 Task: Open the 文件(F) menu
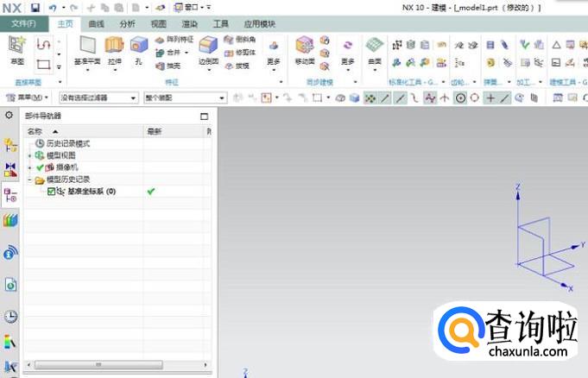click(23, 24)
